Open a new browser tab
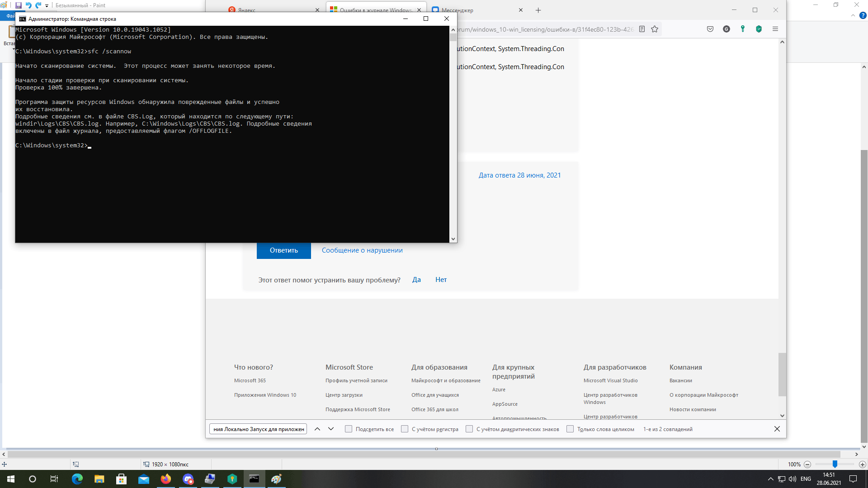868x488 pixels. 538,10
